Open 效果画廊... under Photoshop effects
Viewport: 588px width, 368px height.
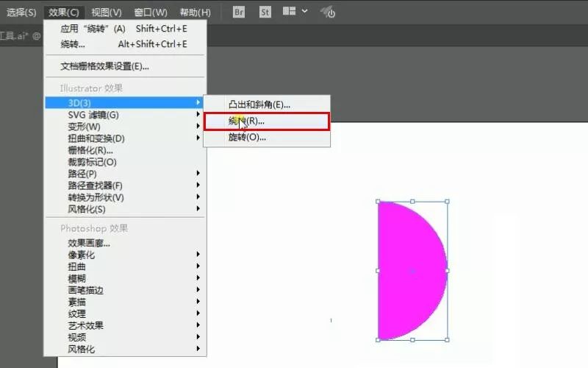pos(89,243)
